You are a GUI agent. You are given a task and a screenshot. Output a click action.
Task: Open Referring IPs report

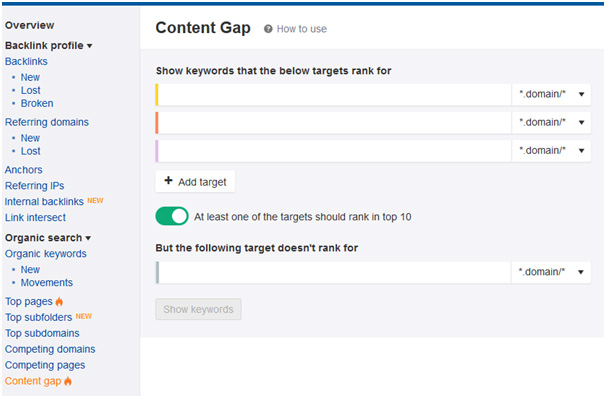tap(34, 186)
